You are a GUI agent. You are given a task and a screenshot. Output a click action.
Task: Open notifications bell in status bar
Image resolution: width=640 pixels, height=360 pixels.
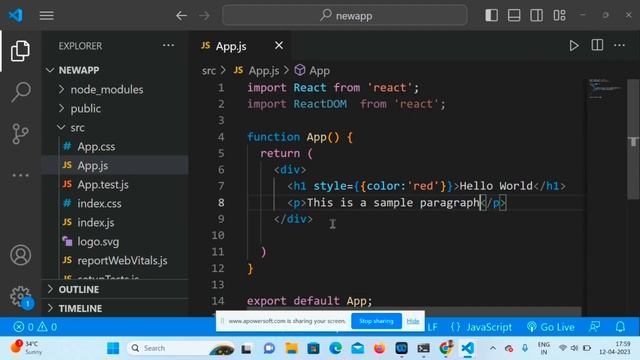pos(620,327)
